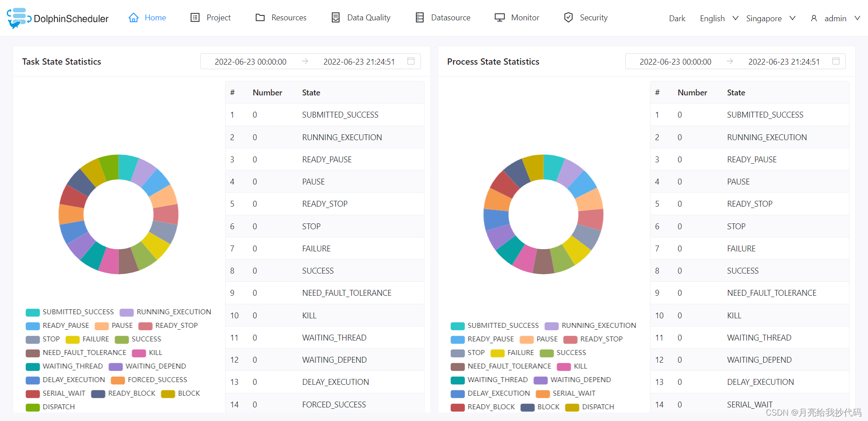Click the admin dropdown chevron arrow

pos(857,18)
